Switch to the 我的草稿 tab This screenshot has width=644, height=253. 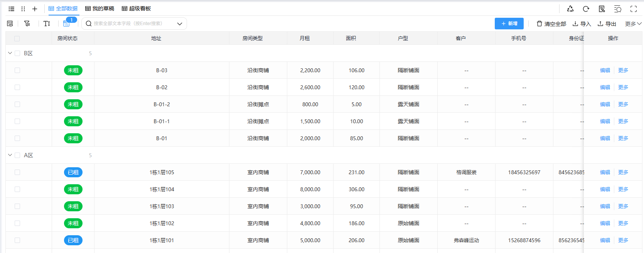[x=99, y=8]
